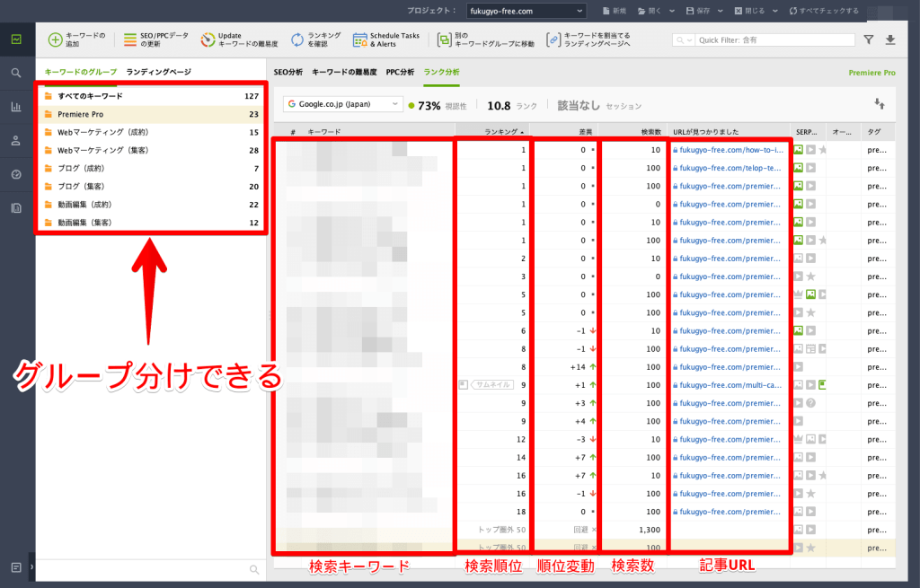Click the sort arrows icon beside セッション
Viewport: 920px width, 588px height.
(879, 104)
